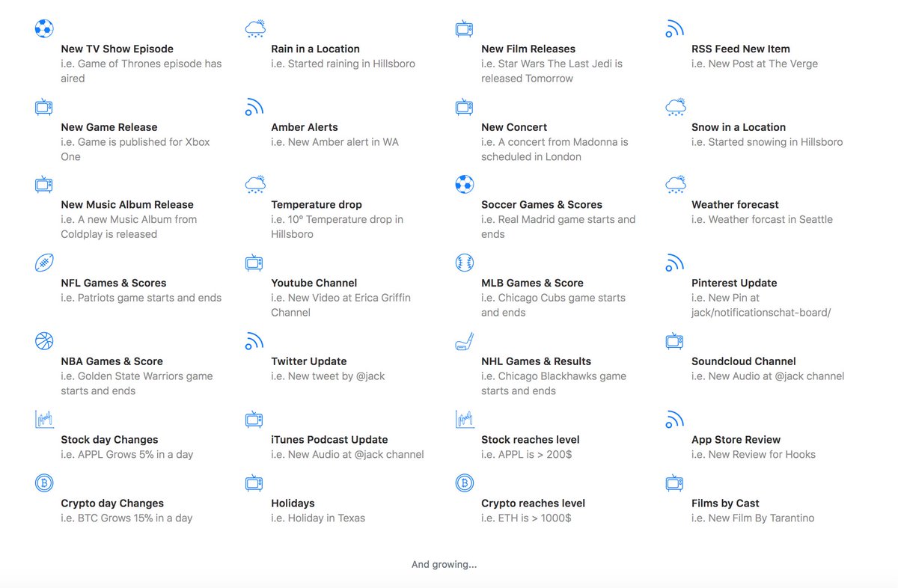Select the Stock reaches level title
This screenshot has width=898, height=588.
tap(531, 440)
